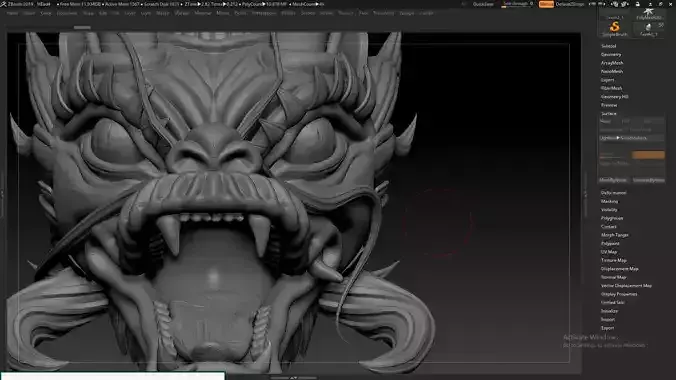The image size is (676, 380).
Task: Expand the Preview section
Action: 609,105
